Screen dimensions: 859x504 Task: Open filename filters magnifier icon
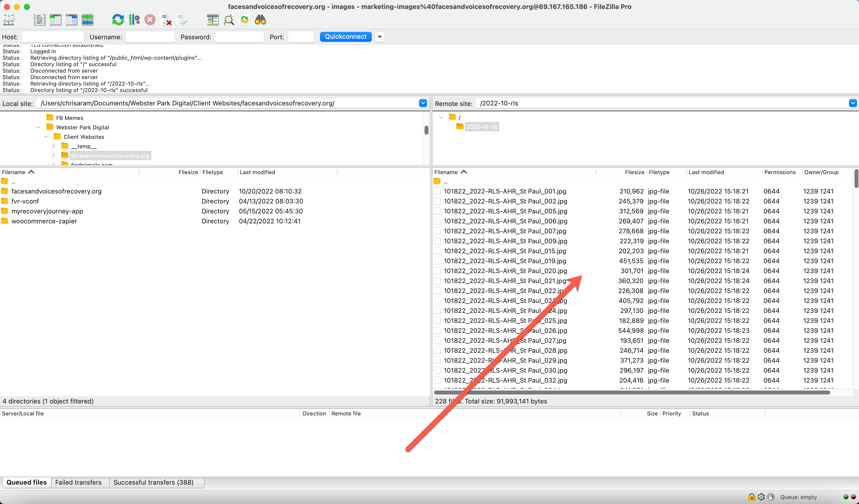pyautogui.click(x=229, y=20)
